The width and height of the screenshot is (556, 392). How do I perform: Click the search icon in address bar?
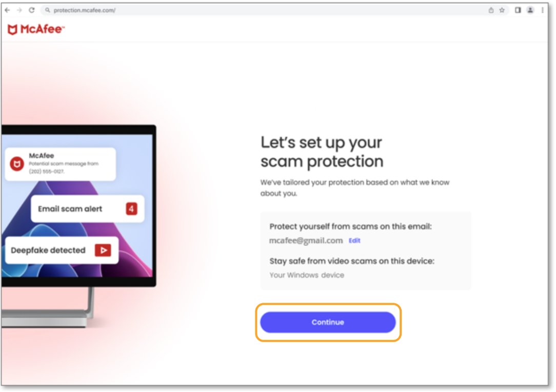[48, 10]
